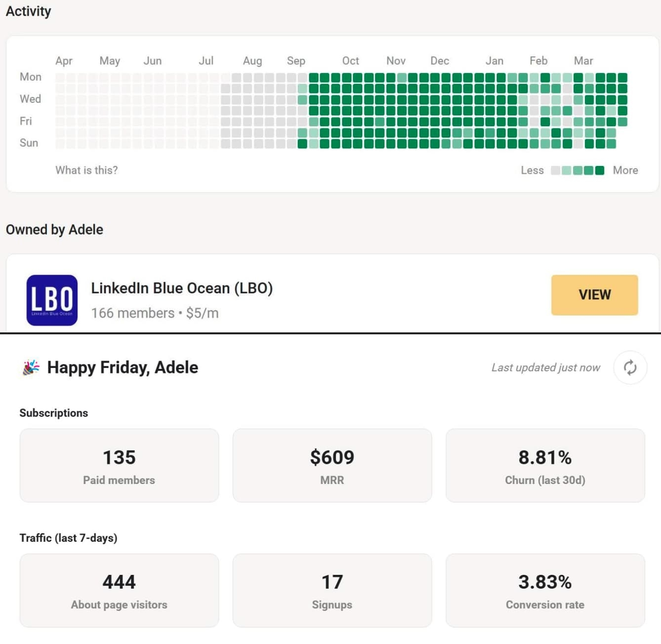This screenshot has height=644, width=661.
Task: Select the 8.81% Churn card
Action: [545, 465]
